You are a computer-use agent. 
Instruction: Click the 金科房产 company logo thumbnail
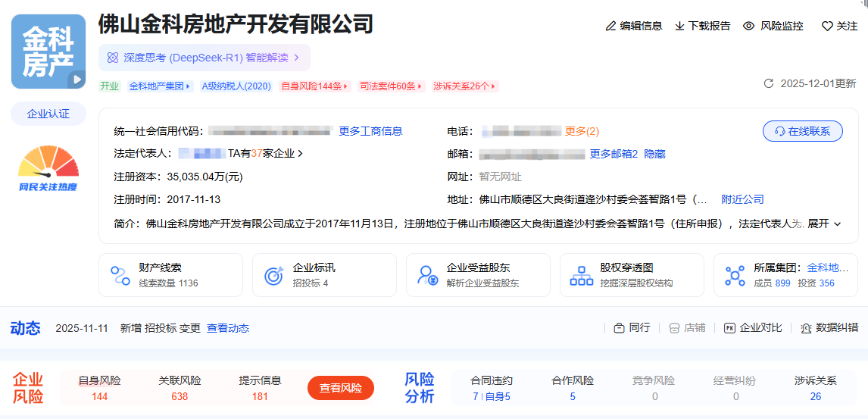[48, 52]
